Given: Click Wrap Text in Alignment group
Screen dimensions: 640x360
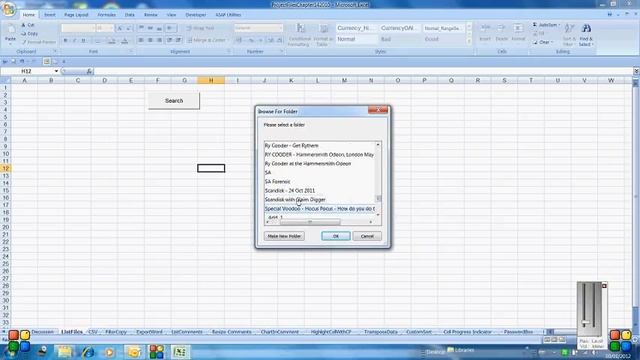Looking at the screenshot, I should coord(200,28).
